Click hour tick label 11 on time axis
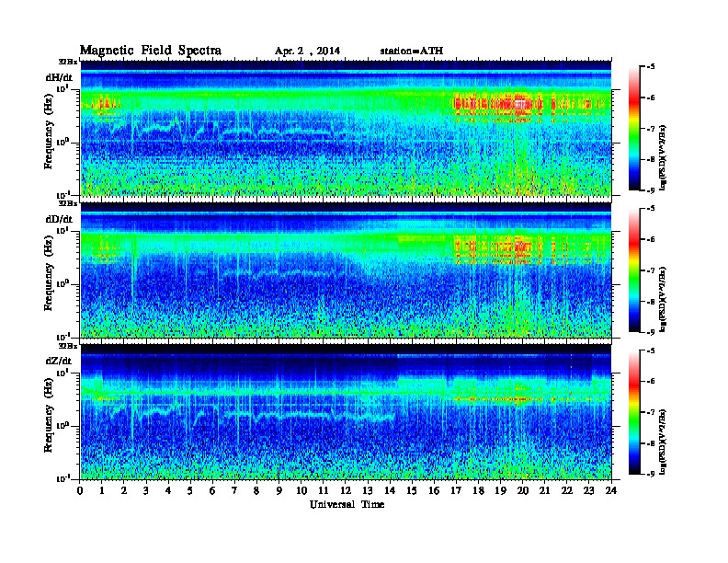728x563 pixels. point(324,490)
